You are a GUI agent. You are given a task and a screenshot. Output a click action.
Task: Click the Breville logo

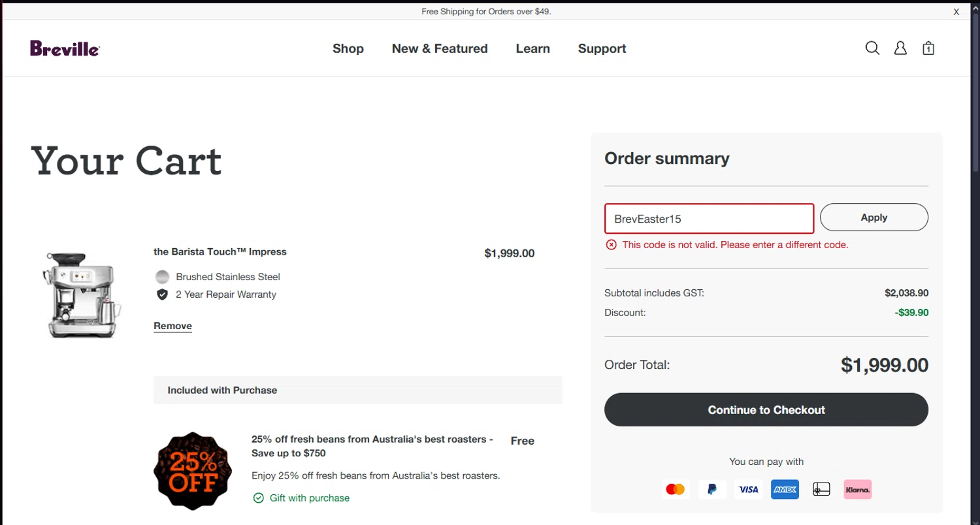65,48
